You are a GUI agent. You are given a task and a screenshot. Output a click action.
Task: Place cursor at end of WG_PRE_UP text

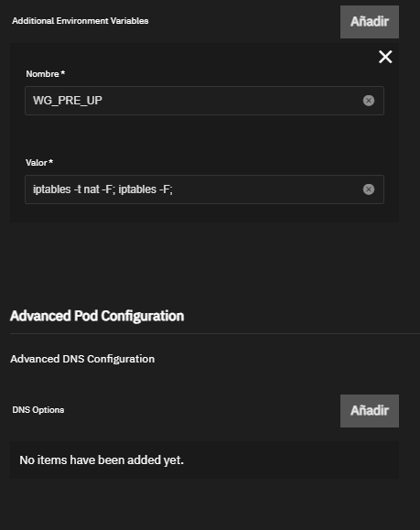point(102,101)
